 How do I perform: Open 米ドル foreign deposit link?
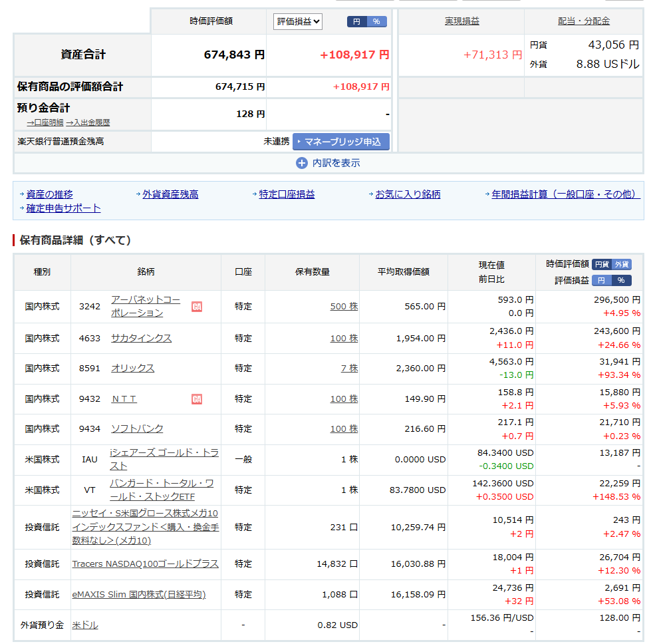(85, 625)
